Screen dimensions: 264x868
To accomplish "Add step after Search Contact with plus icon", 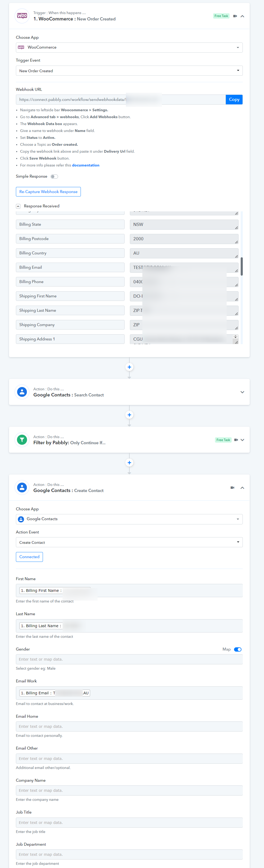I will pos(129,415).
